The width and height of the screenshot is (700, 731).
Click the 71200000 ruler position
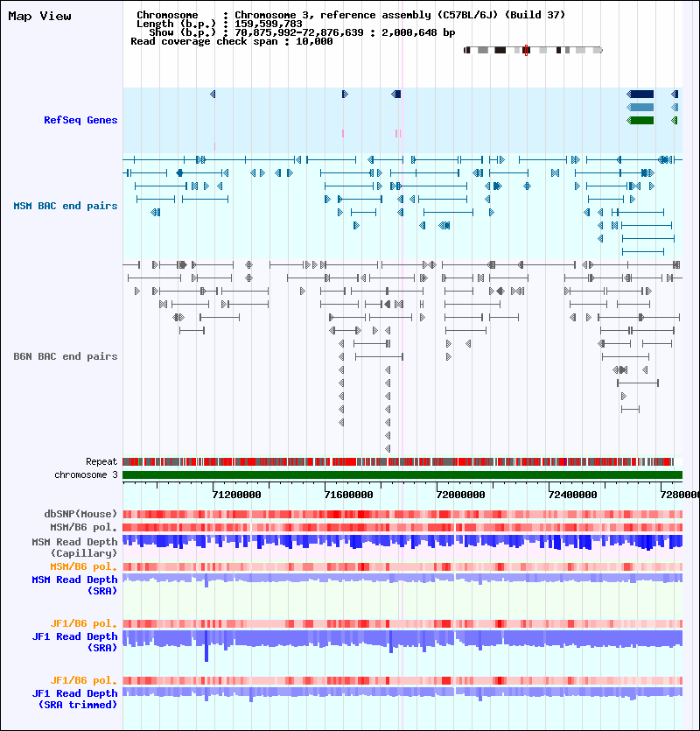coord(237,495)
